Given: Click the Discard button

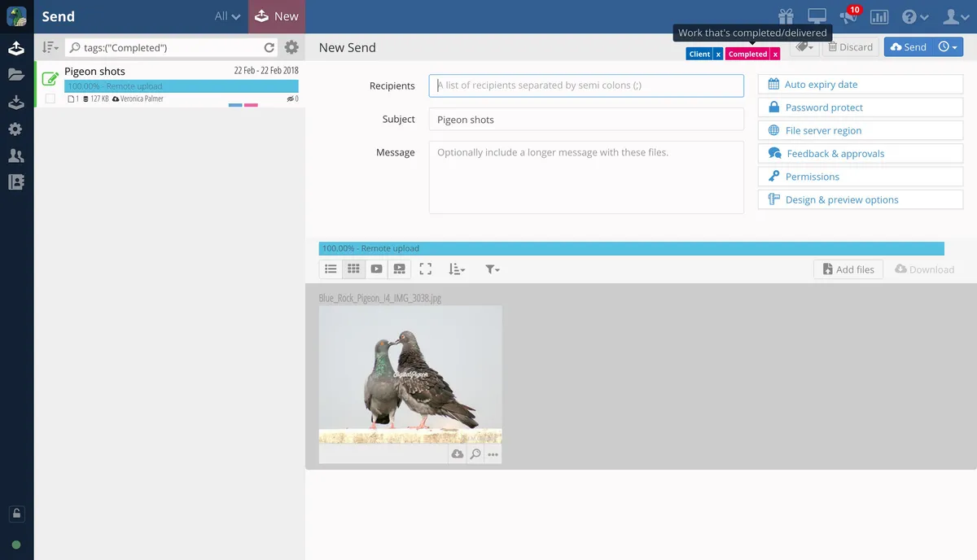Looking at the screenshot, I should click(x=850, y=47).
